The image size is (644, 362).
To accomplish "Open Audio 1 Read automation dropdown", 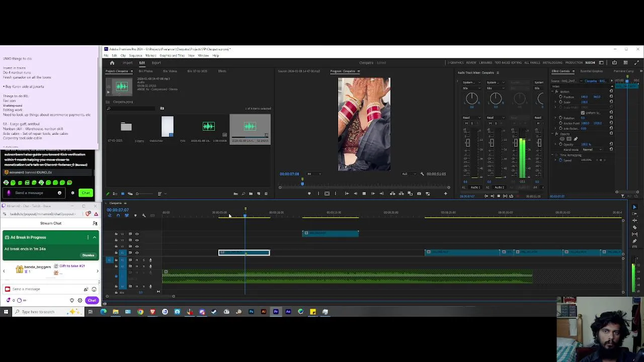I will tap(472, 118).
